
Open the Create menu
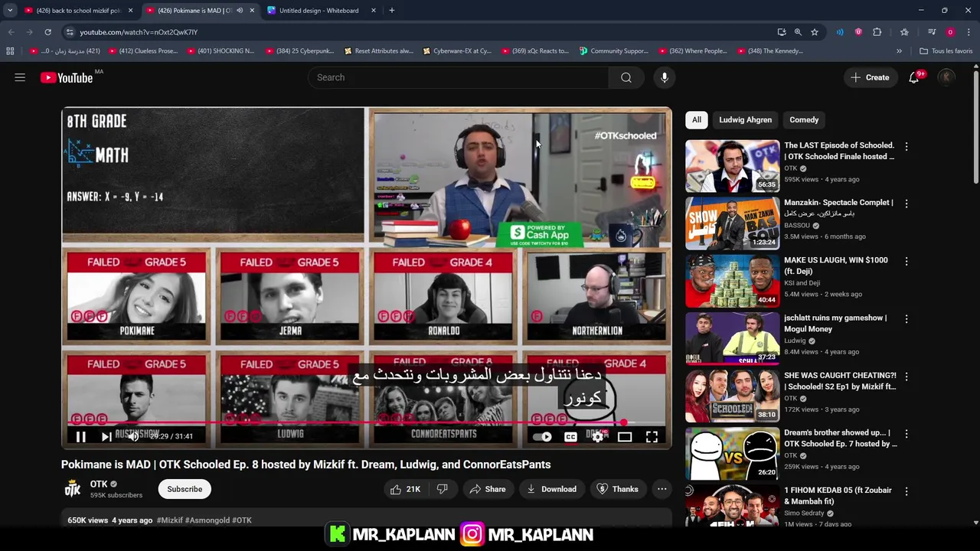(871, 77)
